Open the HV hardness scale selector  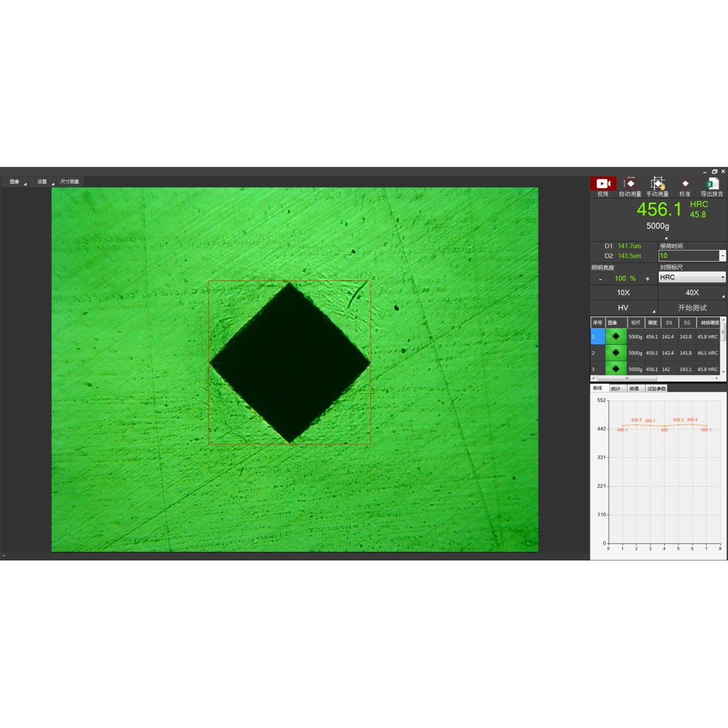click(623, 308)
